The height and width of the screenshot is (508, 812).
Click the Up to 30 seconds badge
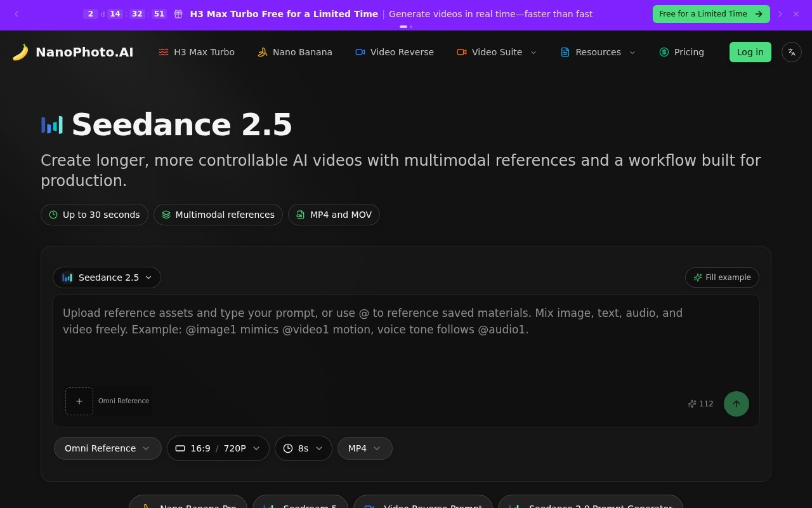click(95, 215)
